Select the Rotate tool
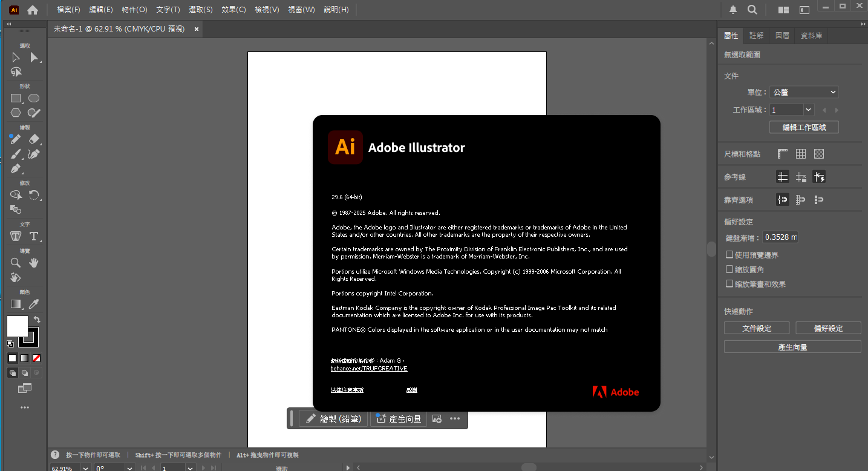The image size is (868, 471). (x=34, y=195)
